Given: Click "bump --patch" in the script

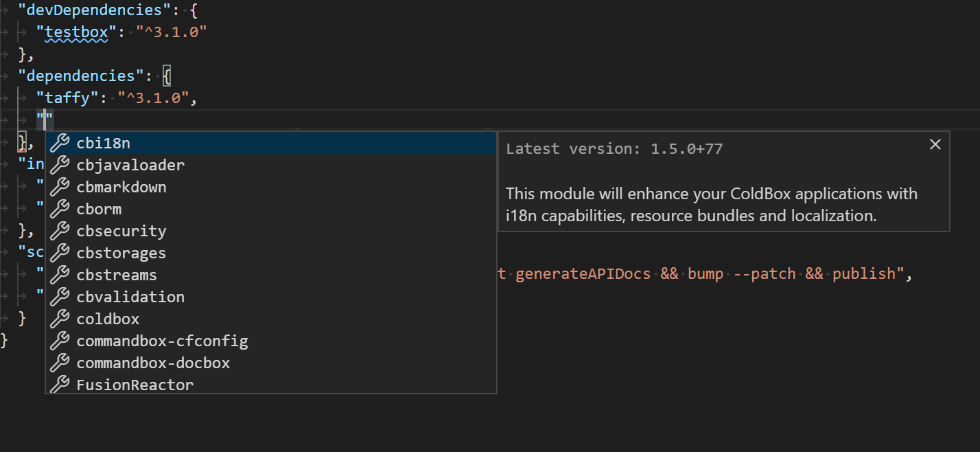Looking at the screenshot, I should pos(740,273).
